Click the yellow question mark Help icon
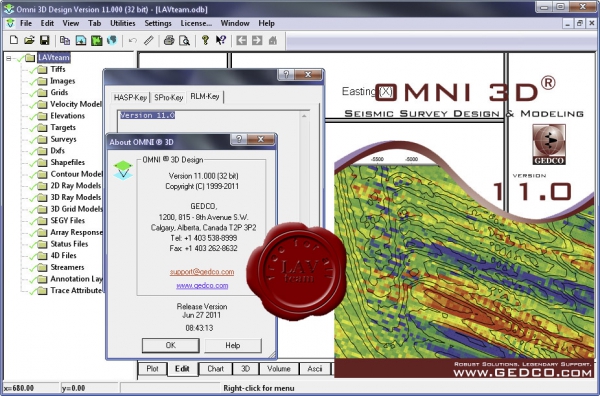The width and height of the screenshot is (600, 396). tap(205, 40)
